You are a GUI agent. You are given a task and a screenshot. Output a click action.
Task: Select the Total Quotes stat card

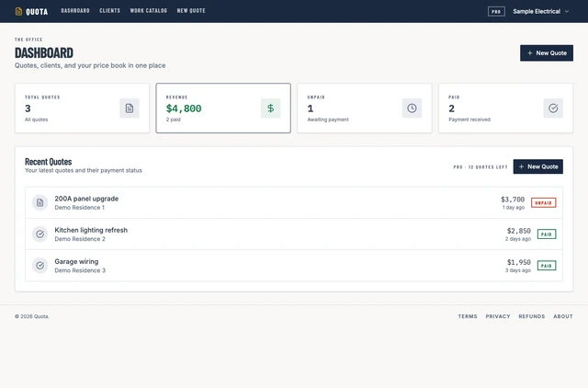(82, 108)
